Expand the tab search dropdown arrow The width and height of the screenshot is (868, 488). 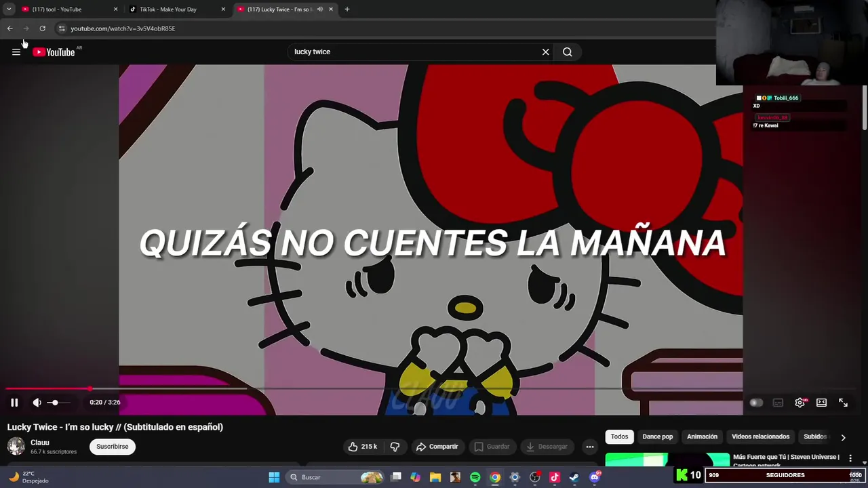(x=9, y=9)
